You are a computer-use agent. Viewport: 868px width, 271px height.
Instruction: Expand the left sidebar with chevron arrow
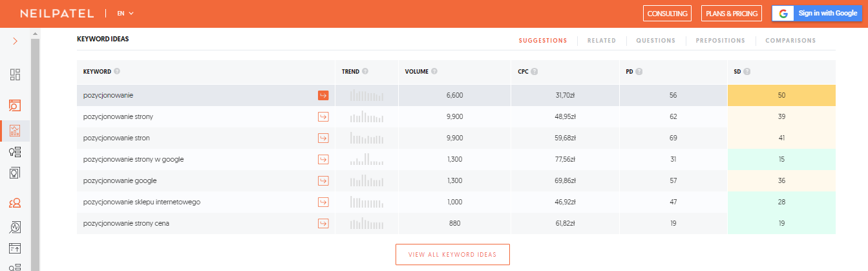coord(16,41)
